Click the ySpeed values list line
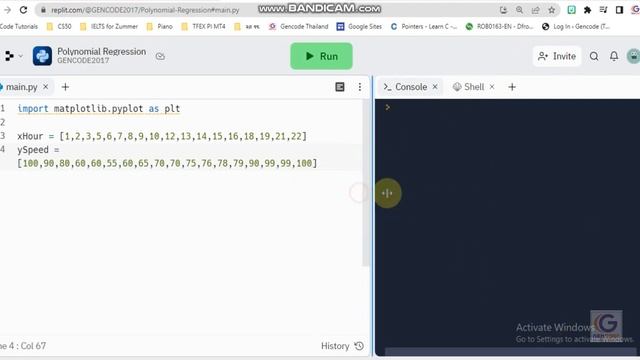 click(x=167, y=163)
